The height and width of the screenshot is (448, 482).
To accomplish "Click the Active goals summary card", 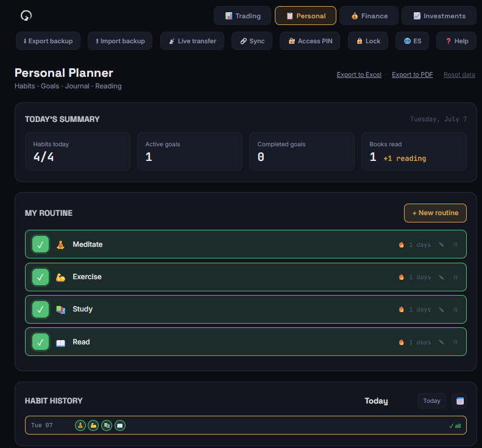I will pyautogui.click(x=190, y=151).
